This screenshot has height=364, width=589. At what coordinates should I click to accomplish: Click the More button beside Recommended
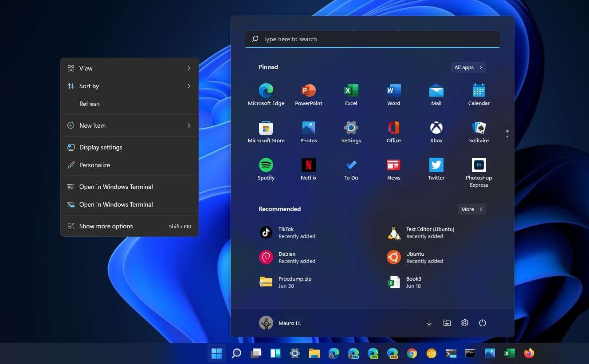[x=471, y=209]
